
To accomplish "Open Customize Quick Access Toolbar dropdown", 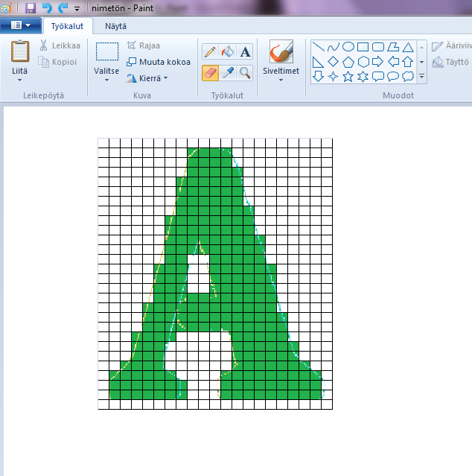I will [x=77, y=9].
